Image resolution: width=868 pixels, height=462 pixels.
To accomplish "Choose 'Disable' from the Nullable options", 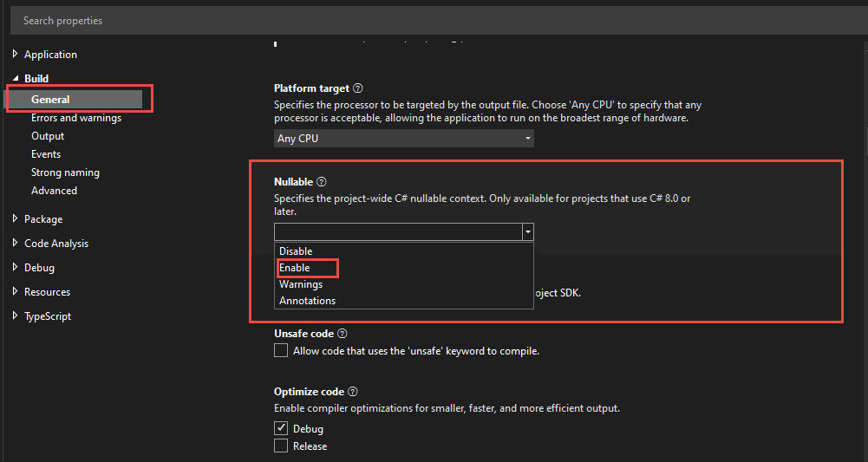I will pos(296,251).
